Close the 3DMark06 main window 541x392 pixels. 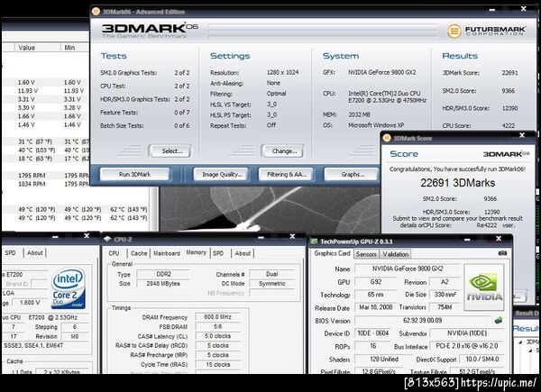[x=523, y=9]
